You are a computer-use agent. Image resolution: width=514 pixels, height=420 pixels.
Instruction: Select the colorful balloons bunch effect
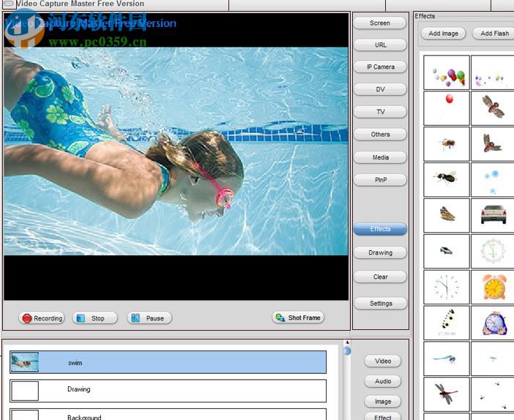click(x=447, y=72)
